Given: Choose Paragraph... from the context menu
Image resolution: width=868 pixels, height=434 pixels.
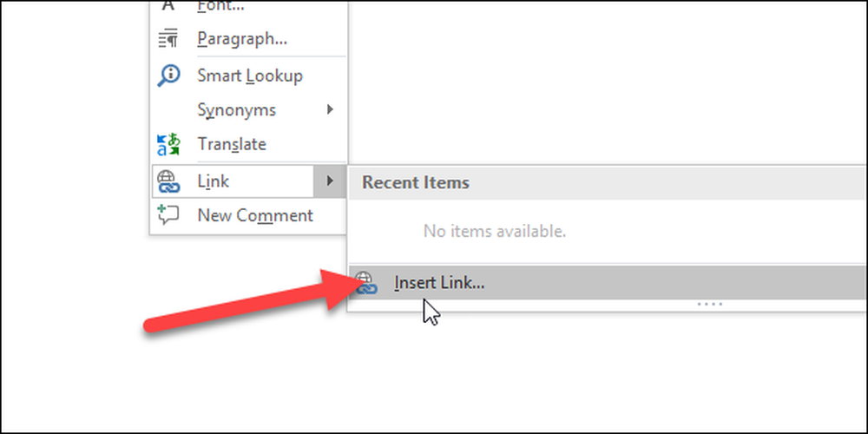Looking at the screenshot, I should (x=242, y=39).
